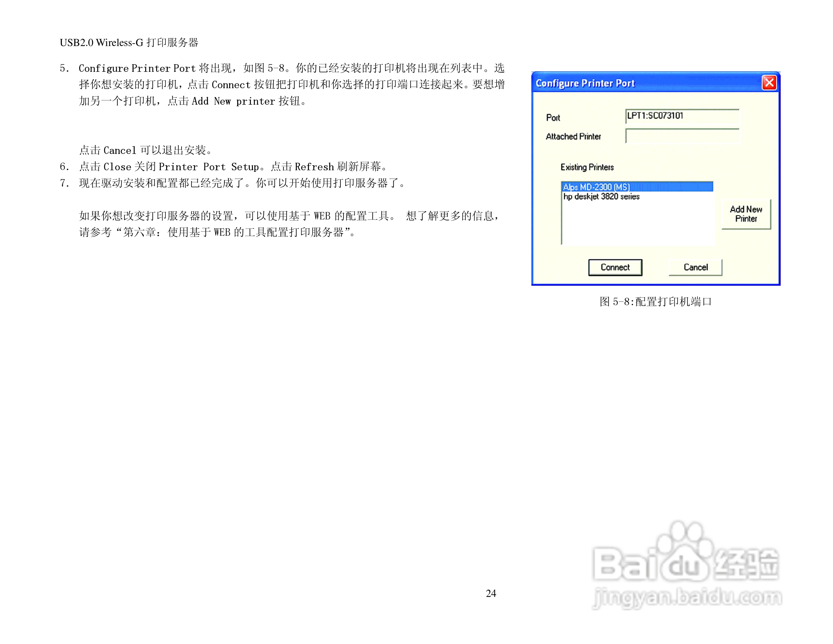The width and height of the screenshot is (833, 644).
Task: Click the Add New Printer button
Action: tap(746, 214)
